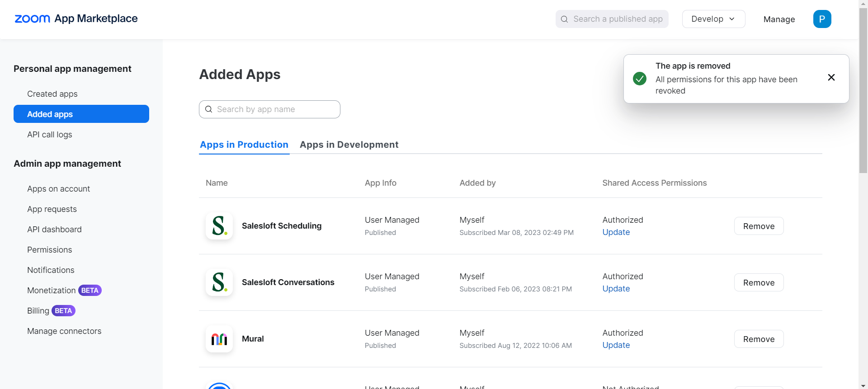This screenshot has height=389, width=868.
Task: Click the Zoom App Marketplace logo
Action: click(x=76, y=19)
